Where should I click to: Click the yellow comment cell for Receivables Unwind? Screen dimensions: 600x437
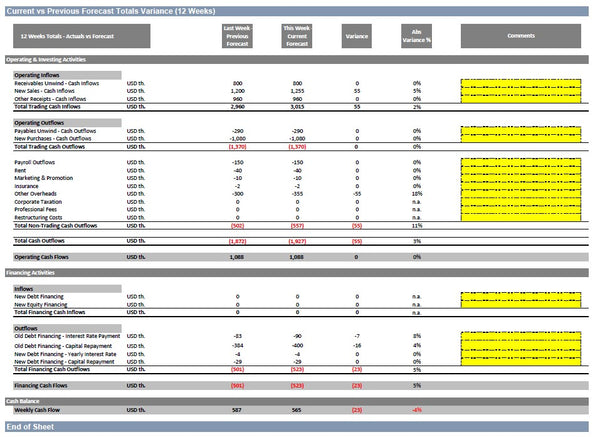pyautogui.click(x=521, y=83)
